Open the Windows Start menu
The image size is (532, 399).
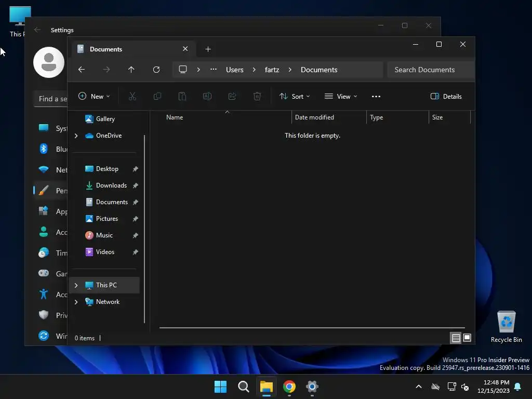[x=220, y=387]
